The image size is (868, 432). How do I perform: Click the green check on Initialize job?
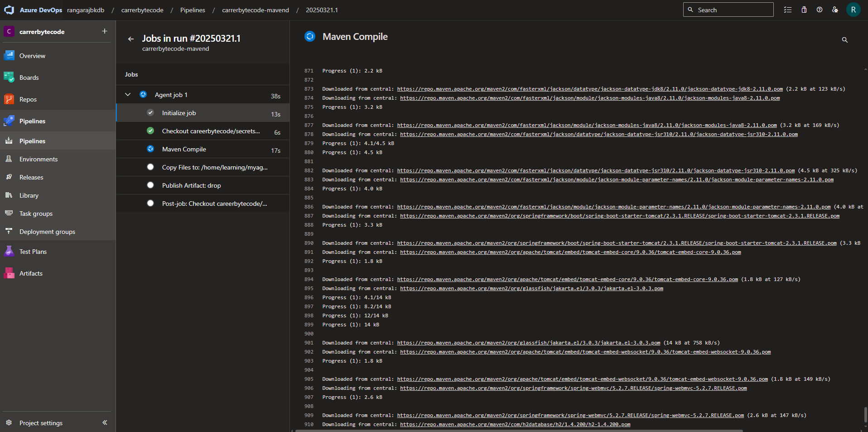point(150,112)
